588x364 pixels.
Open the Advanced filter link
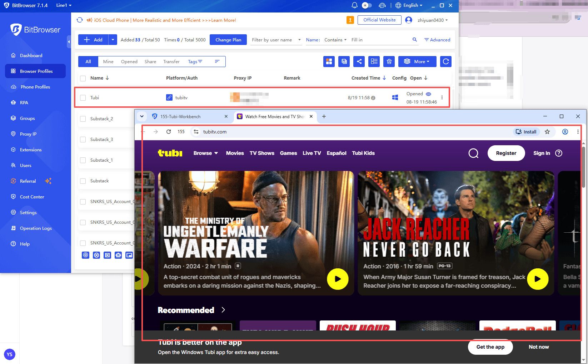click(x=437, y=40)
